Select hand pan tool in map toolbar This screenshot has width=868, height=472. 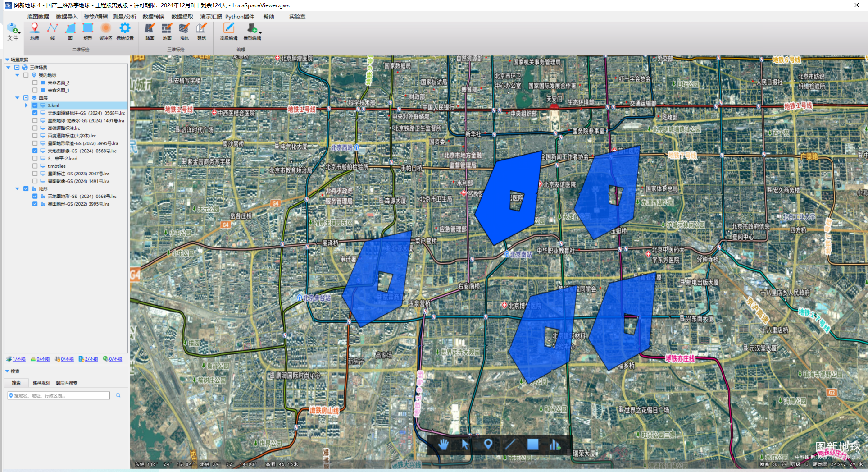443,445
